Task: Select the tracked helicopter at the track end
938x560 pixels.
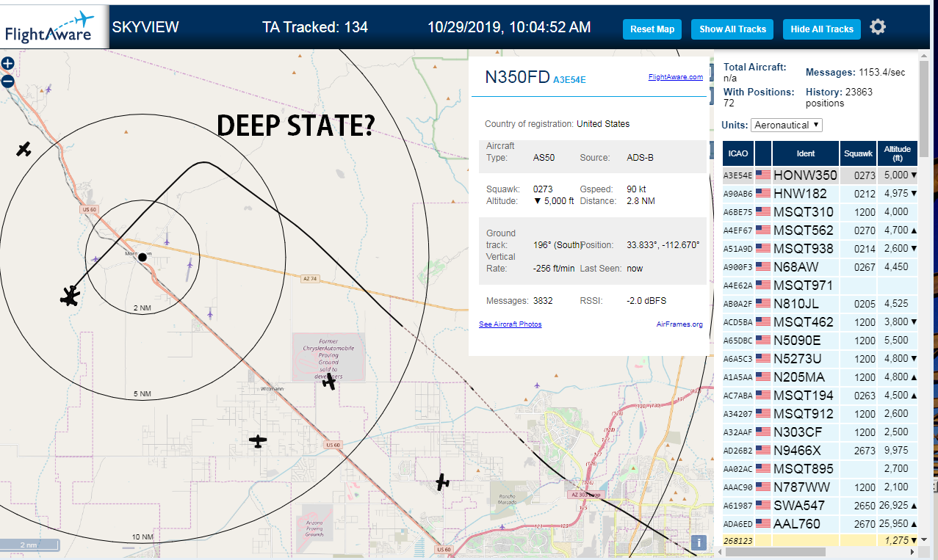Action: click(70, 296)
